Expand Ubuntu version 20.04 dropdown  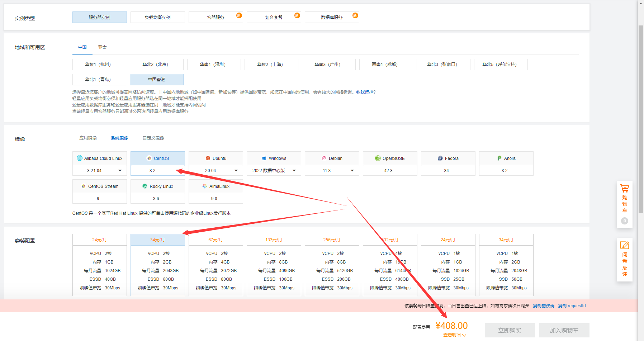[236, 171]
